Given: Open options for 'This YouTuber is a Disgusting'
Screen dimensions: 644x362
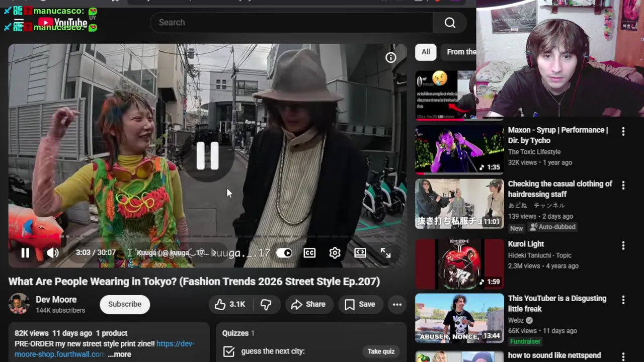Looking at the screenshot, I should [623, 300].
